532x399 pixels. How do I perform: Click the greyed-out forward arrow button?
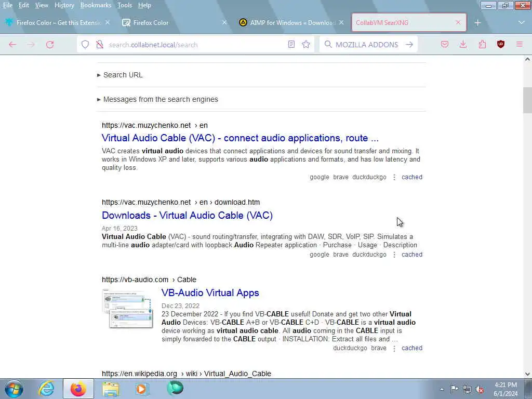point(31,45)
